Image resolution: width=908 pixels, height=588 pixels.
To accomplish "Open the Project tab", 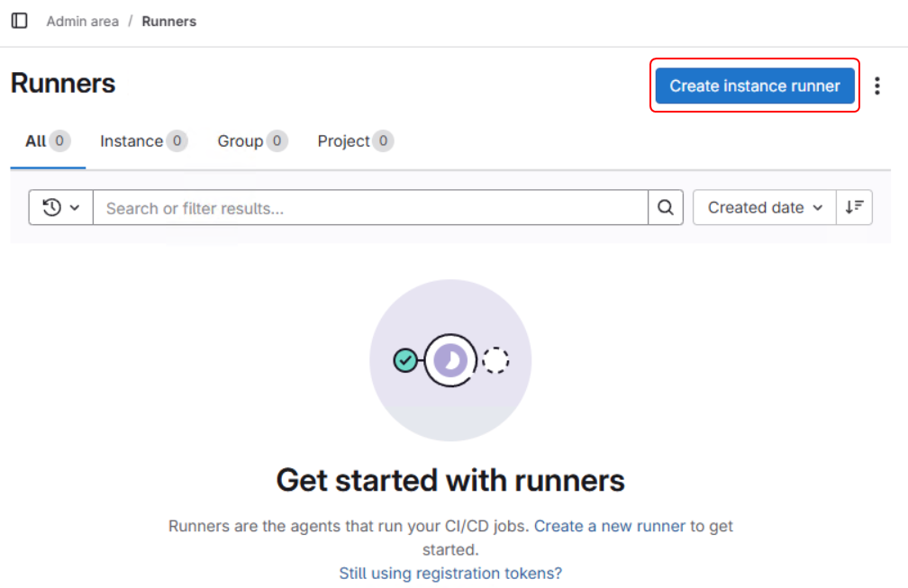I will [344, 141].
